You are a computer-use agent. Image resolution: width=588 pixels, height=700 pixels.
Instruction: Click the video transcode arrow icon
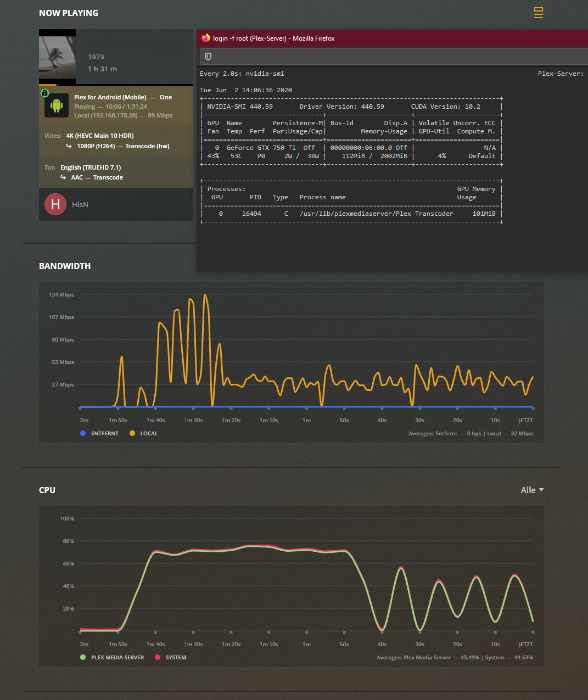[x=69, y=146]
